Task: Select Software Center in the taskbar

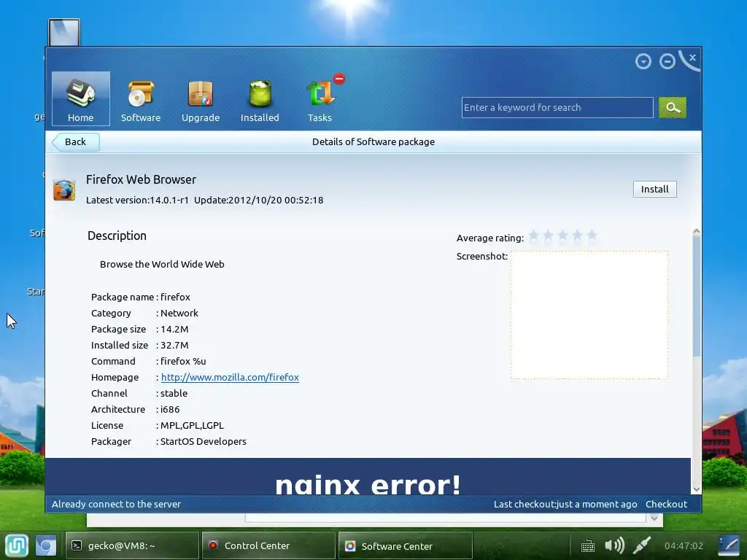Action: pos(406,545)
